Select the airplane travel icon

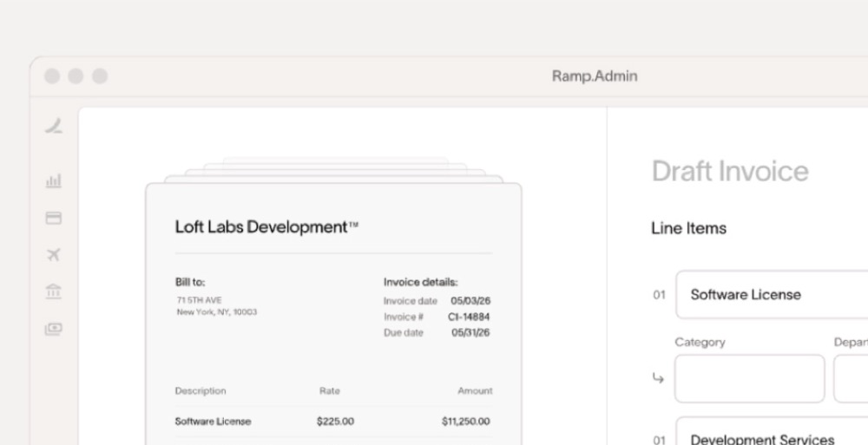(54, 255)
